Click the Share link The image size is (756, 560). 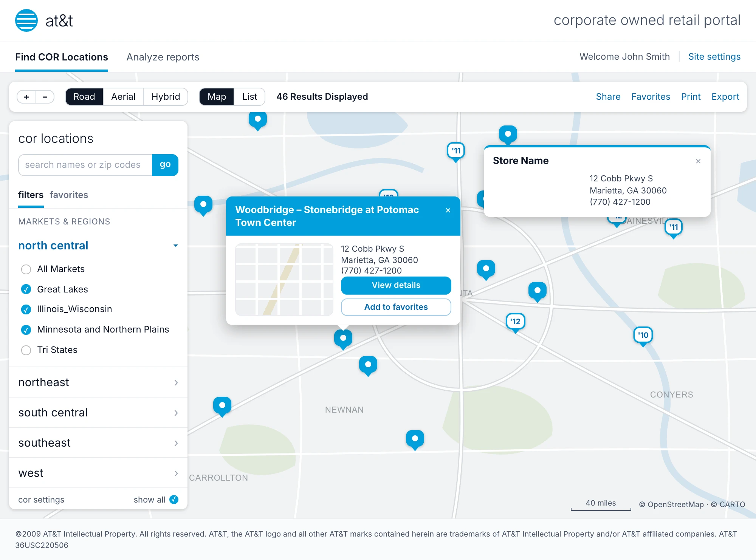click(608, 97)
